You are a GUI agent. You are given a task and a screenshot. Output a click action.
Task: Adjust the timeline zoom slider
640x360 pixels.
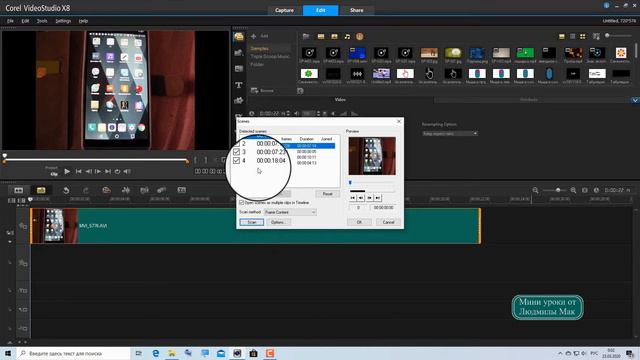(x=558, y=190)
